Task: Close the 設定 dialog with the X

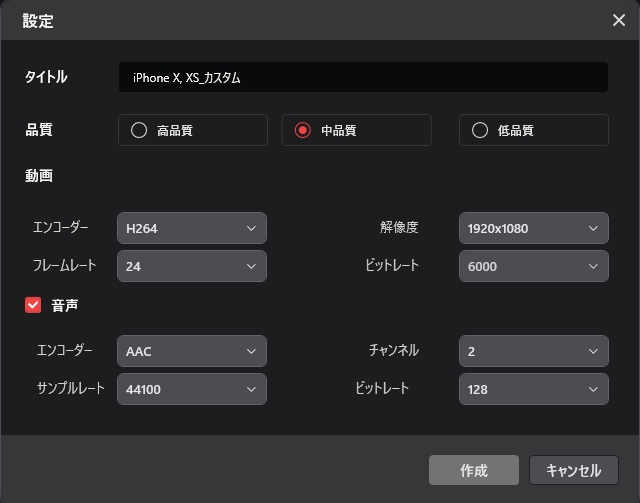Action: pyautogui.click(x=619, y=20)
